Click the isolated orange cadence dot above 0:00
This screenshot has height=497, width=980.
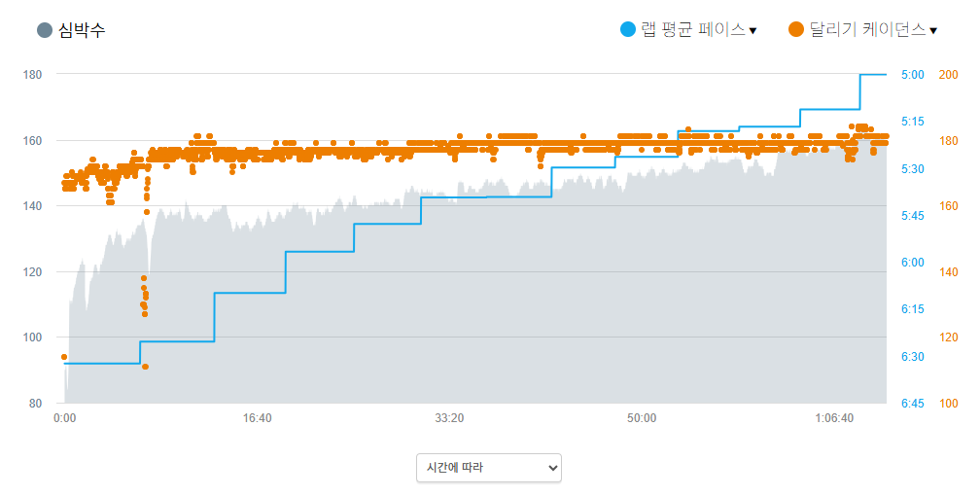click(64, 357)
